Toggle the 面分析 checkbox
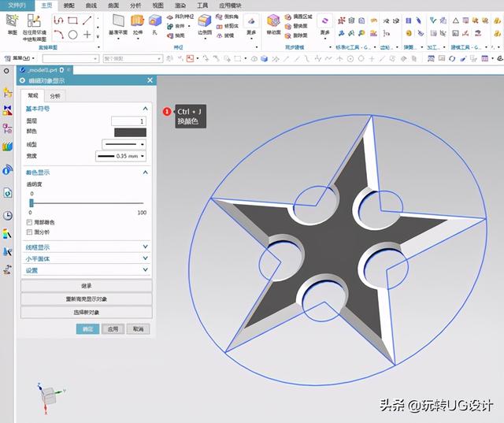This screenshot has height=423, width=504. (29, 232)
